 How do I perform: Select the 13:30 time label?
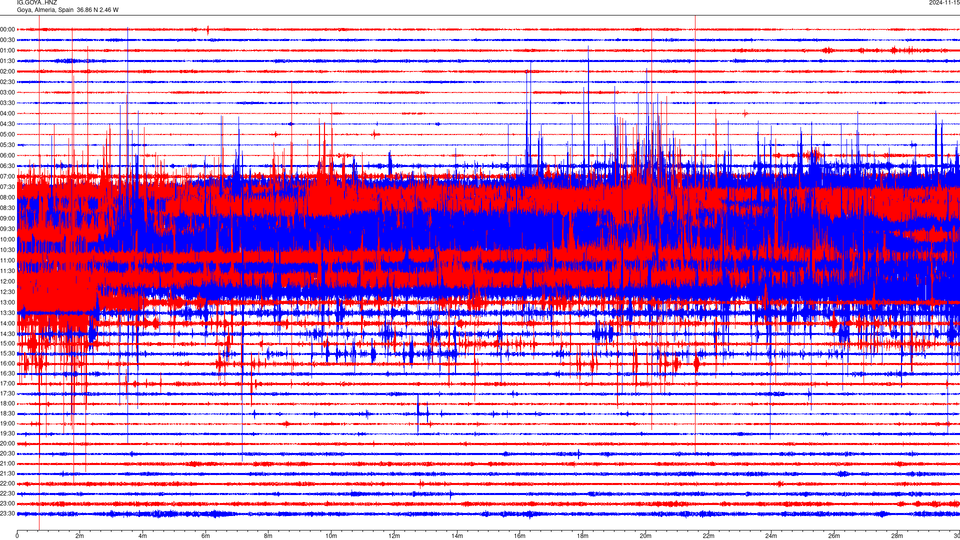[7, 313]
